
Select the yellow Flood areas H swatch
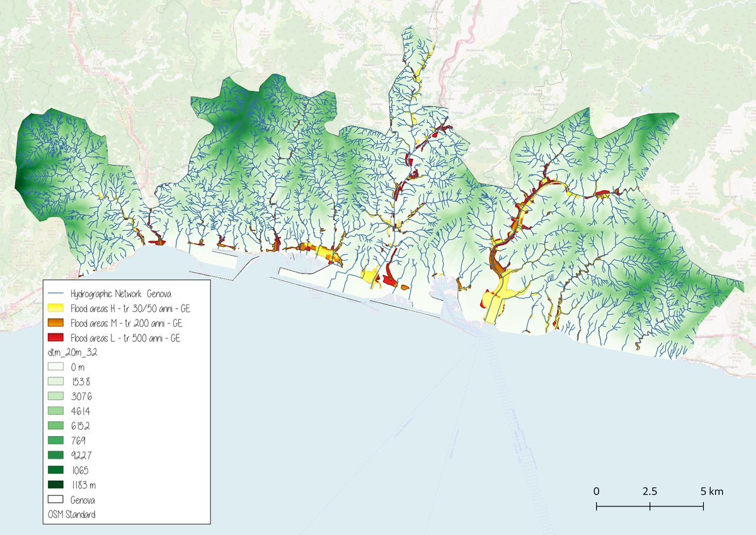pos(57,308)
